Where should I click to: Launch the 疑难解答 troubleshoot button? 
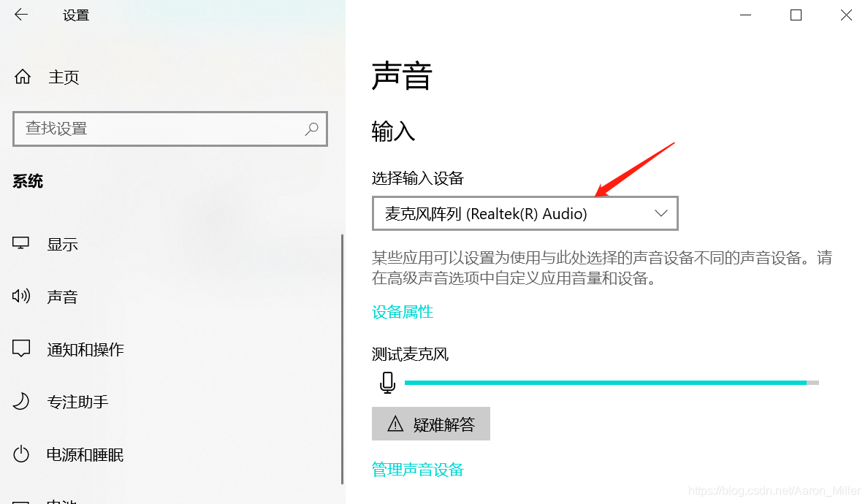pyautogui.click(x=430, y=424)
